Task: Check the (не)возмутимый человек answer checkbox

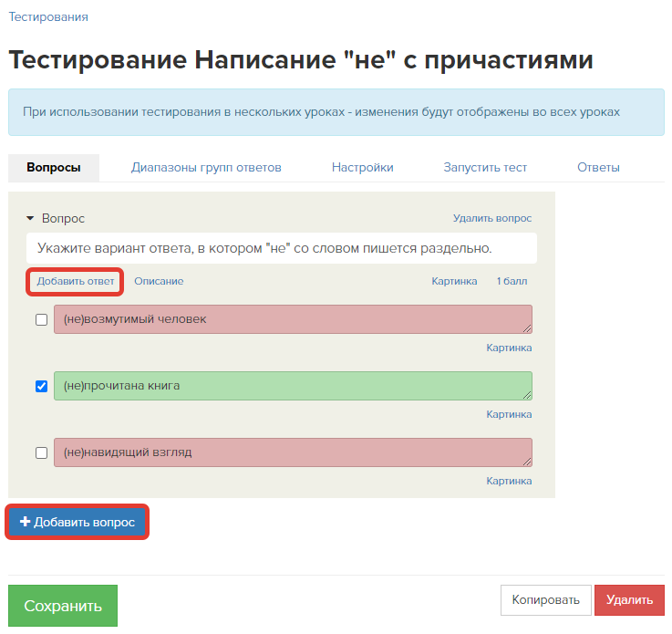Action: (x=42, y=320)
